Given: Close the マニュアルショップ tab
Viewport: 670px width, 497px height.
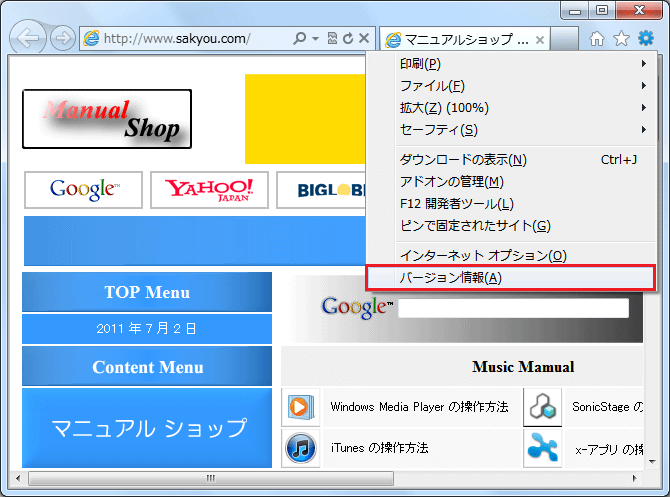Looking at the screenshot, I should point(540,40).
